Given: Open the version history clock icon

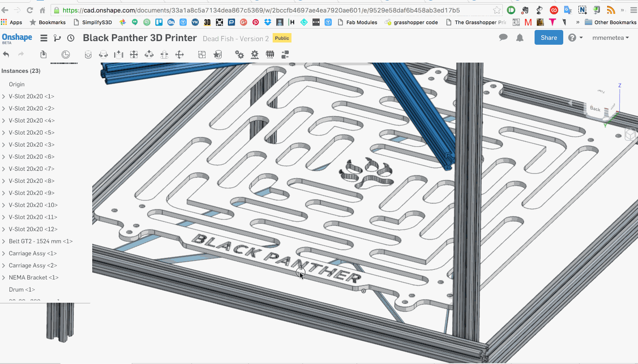Looking at the screenshot, I should point(71,38).
